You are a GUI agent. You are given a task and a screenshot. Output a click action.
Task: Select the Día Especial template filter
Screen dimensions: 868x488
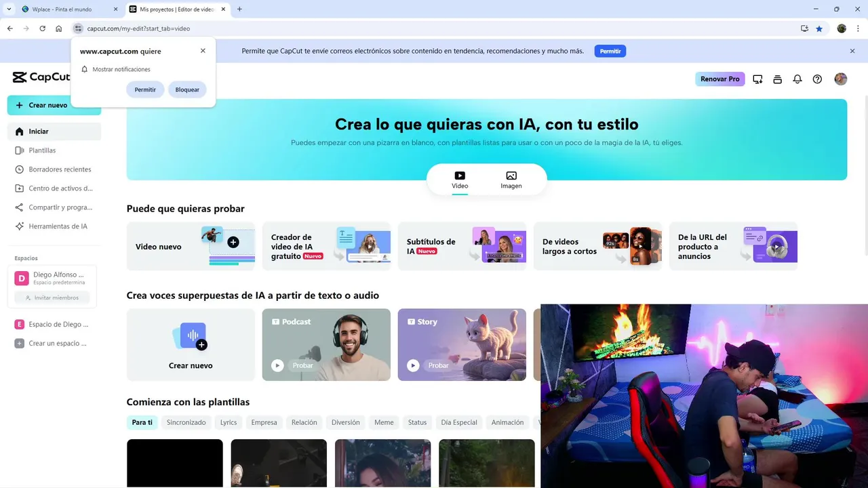(459, 422)
